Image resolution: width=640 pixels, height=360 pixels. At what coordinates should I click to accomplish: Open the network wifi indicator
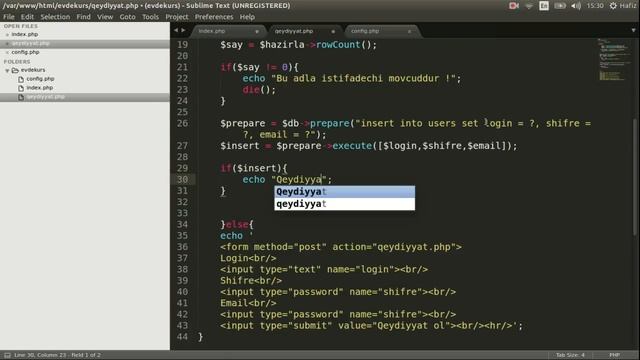[529, 6]
